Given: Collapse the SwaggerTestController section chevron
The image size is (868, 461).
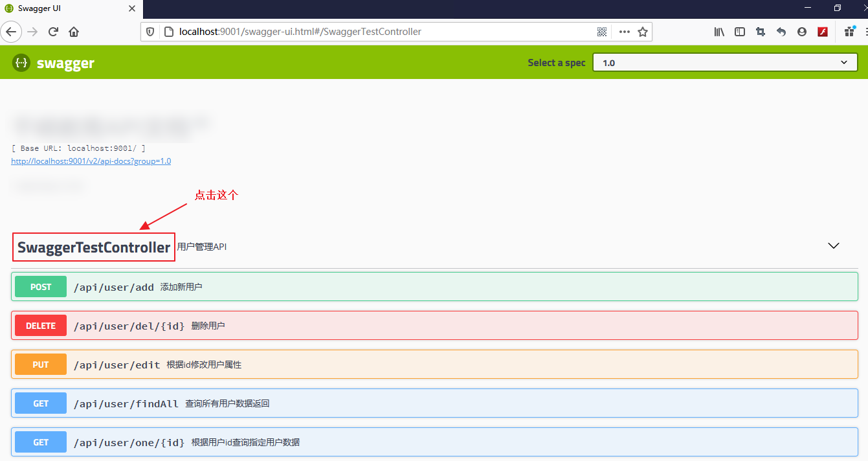Looking at the screenshot, I should pyautogui.click(x=834, y=246).
